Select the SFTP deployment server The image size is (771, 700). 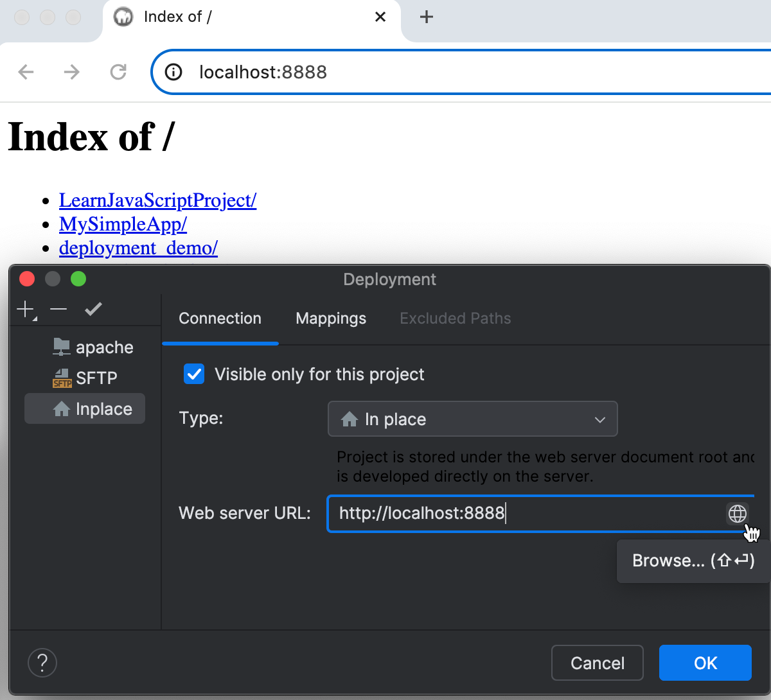[x=96, y=378]
